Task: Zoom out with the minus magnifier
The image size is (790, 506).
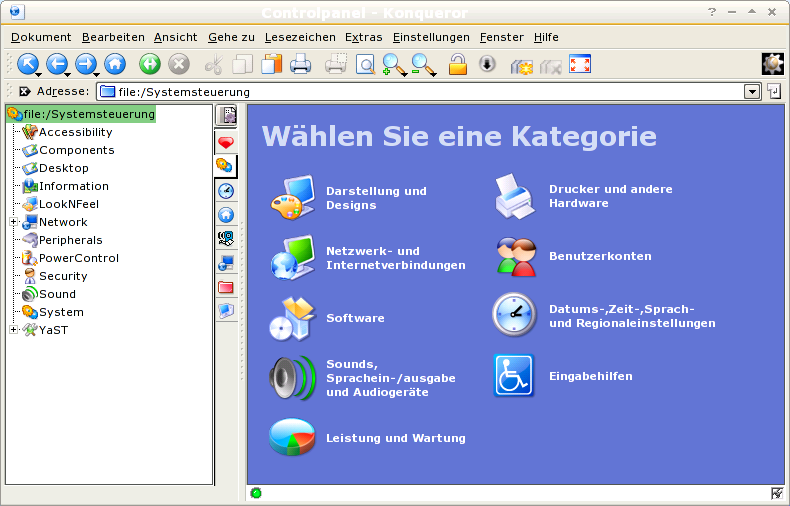Action: tap(422, 65)
